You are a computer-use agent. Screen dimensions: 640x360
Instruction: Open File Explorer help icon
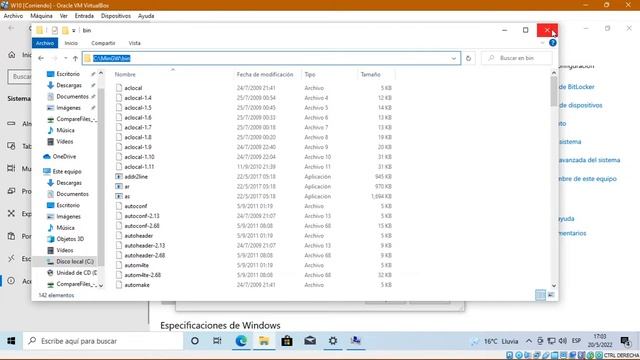[553, 43]
